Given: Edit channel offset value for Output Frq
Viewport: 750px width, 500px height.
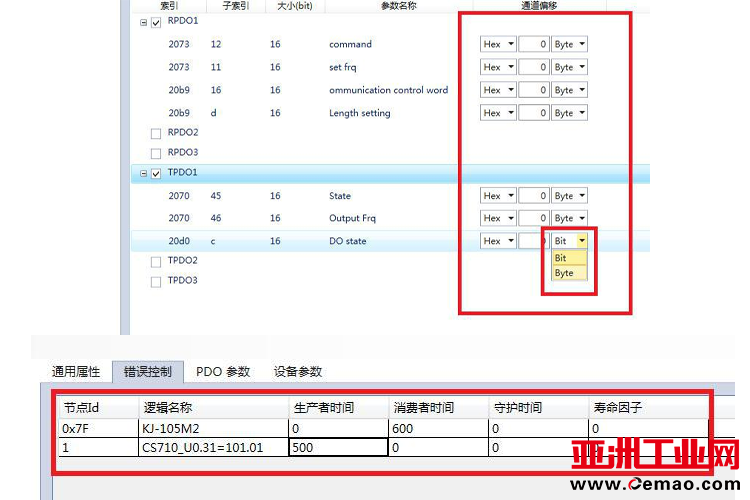Looking at the screenshot, I should pos(533,218).
